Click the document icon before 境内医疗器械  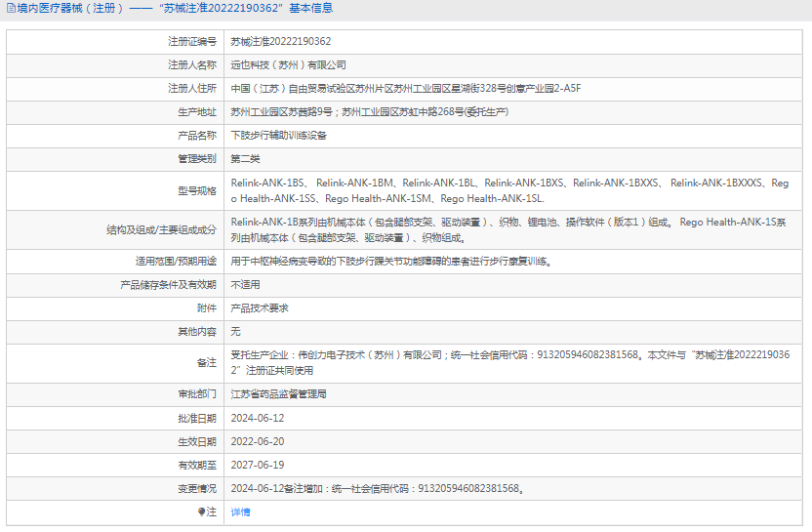point(11,8)
